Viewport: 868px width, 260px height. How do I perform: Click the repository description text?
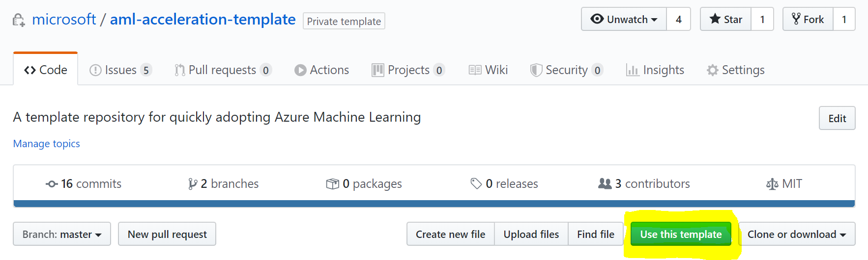(x=217, y=117)
